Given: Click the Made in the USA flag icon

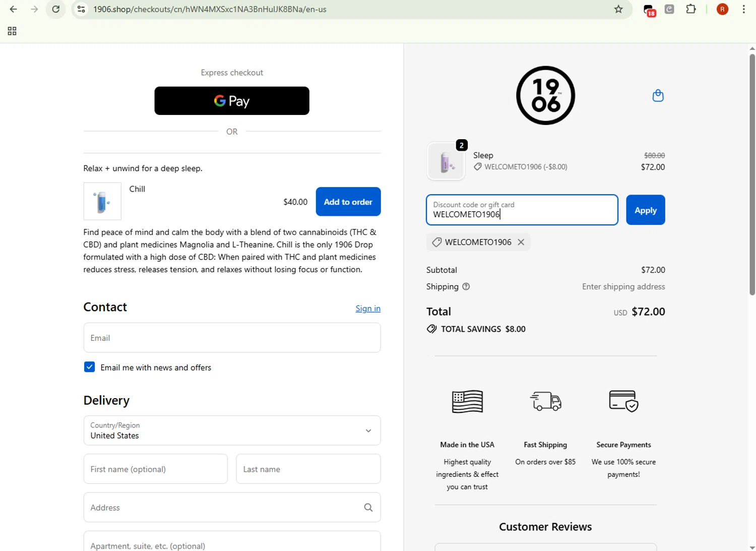Looking at the screenshot, I should point(467,402).
